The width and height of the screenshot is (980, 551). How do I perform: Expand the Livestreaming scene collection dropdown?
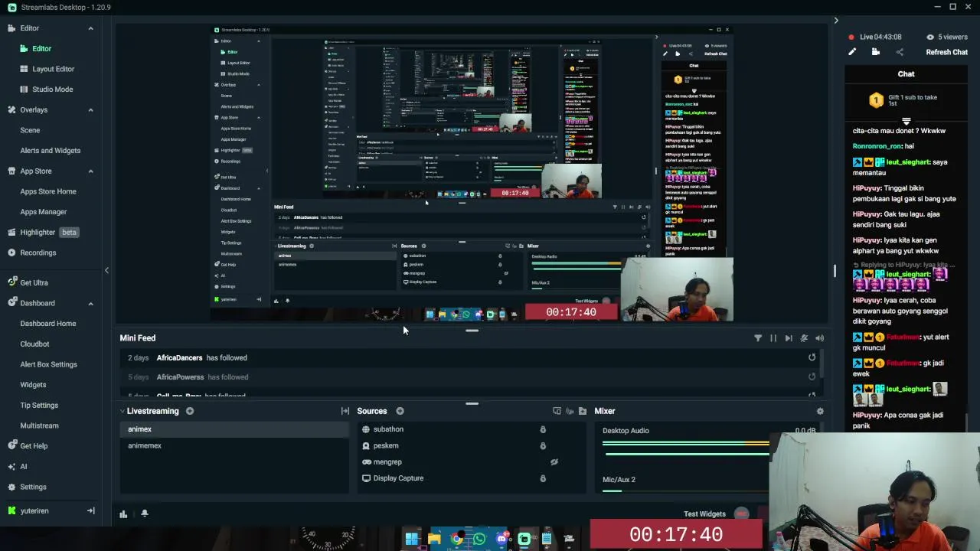coord(122,411)
